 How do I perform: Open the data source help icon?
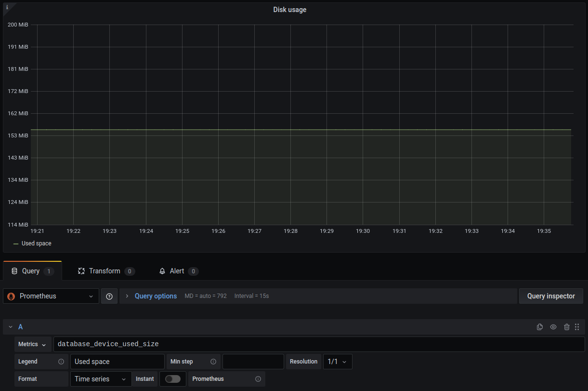[x=109, y=296]
